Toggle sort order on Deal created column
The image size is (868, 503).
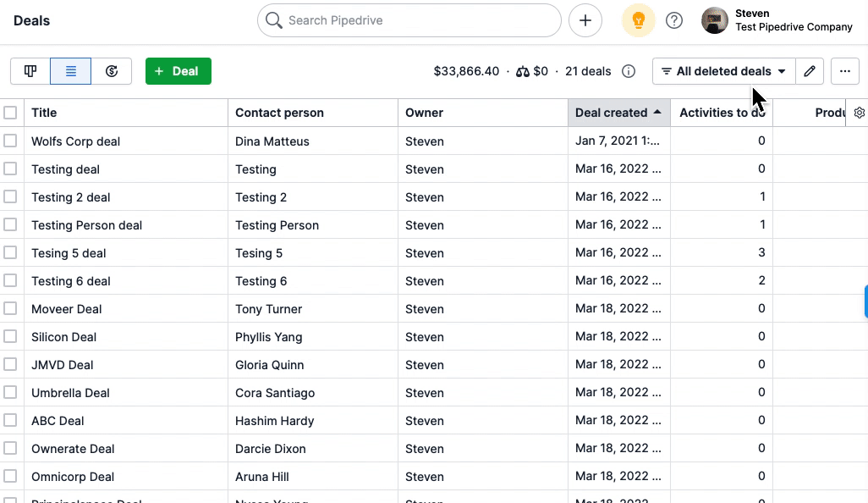click(613, 113)
